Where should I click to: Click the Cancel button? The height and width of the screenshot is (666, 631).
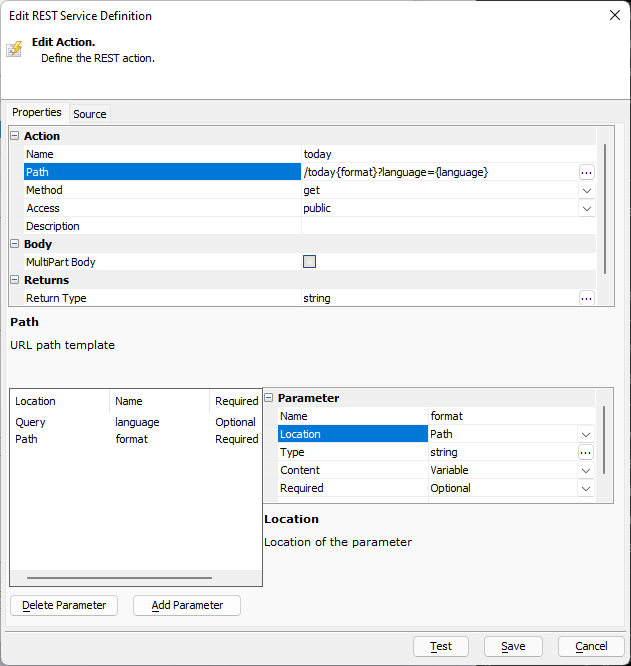pyautogui.click(x=591, y=646)
